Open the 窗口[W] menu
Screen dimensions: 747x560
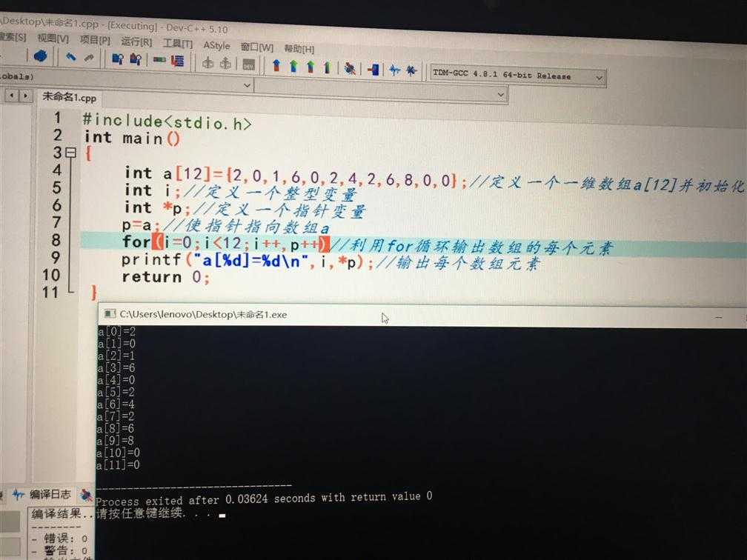[256, 47]
